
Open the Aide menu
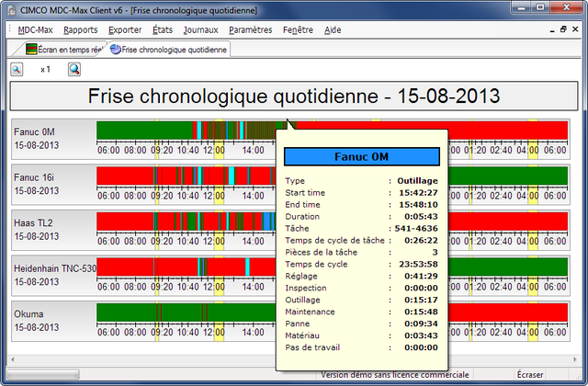click(x=333, y=30)
